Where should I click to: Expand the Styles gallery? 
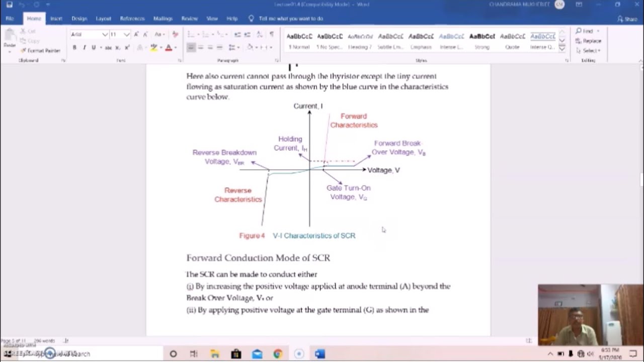562,49
